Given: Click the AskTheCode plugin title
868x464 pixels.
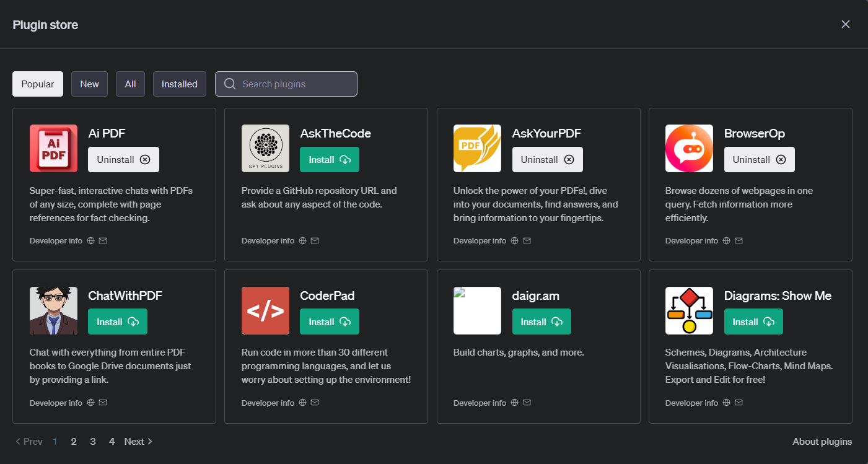Looking at the screenshot, I should point(336,133).
